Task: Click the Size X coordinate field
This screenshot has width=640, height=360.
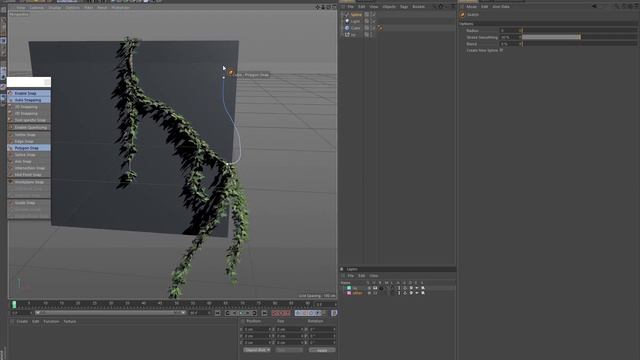Action: coord(290,329)
